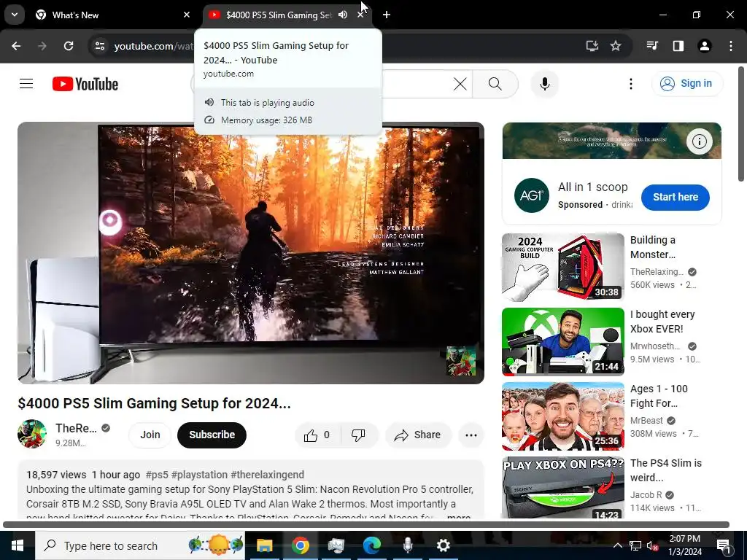This screenshot has width=747, height=560.
Task: Open The PS4 Slim is weird title
Action: (x=665, y=470)
